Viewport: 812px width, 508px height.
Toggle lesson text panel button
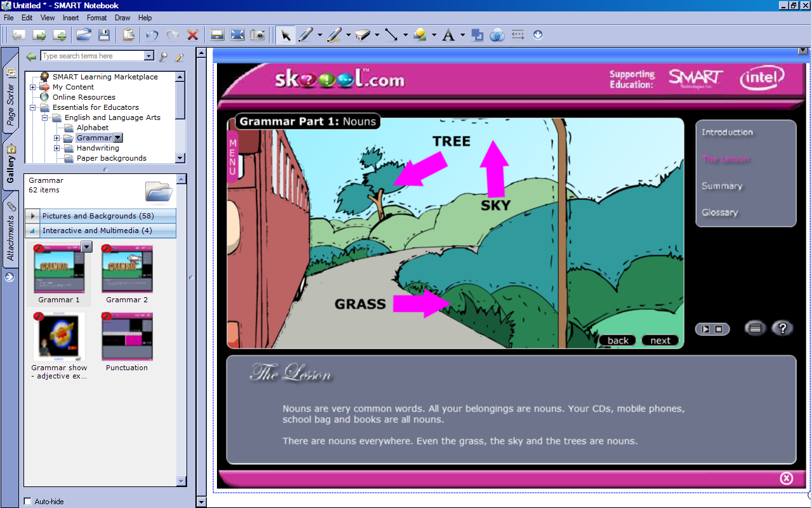coord(755,328)
